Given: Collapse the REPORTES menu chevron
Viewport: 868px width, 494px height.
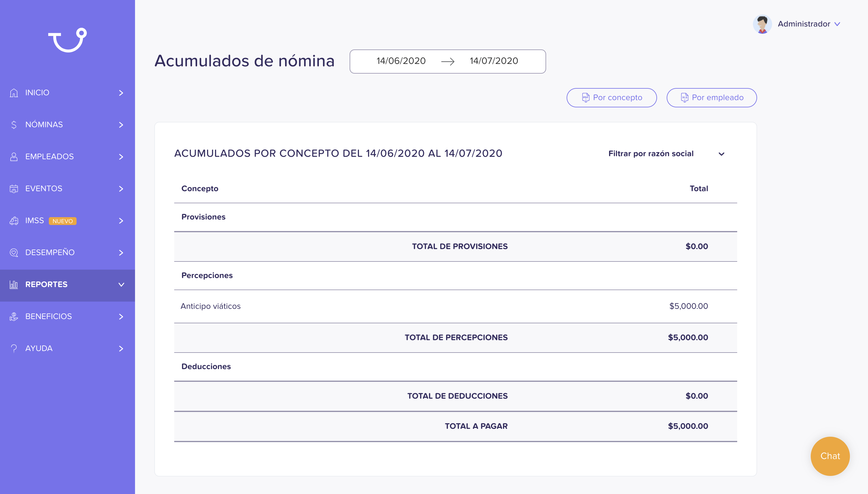Looking at the screenshot, I should (x=121, y=285).
